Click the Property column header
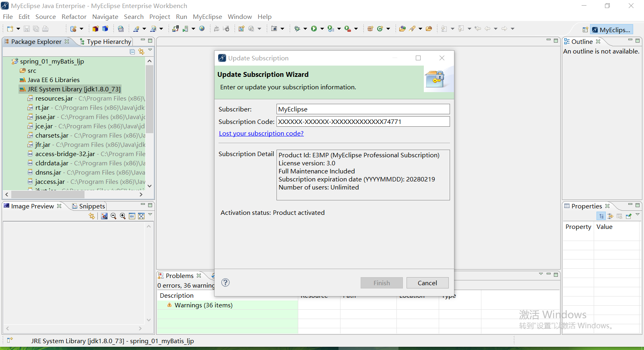Viewport: 644px width, 350px height. (578, 226)
